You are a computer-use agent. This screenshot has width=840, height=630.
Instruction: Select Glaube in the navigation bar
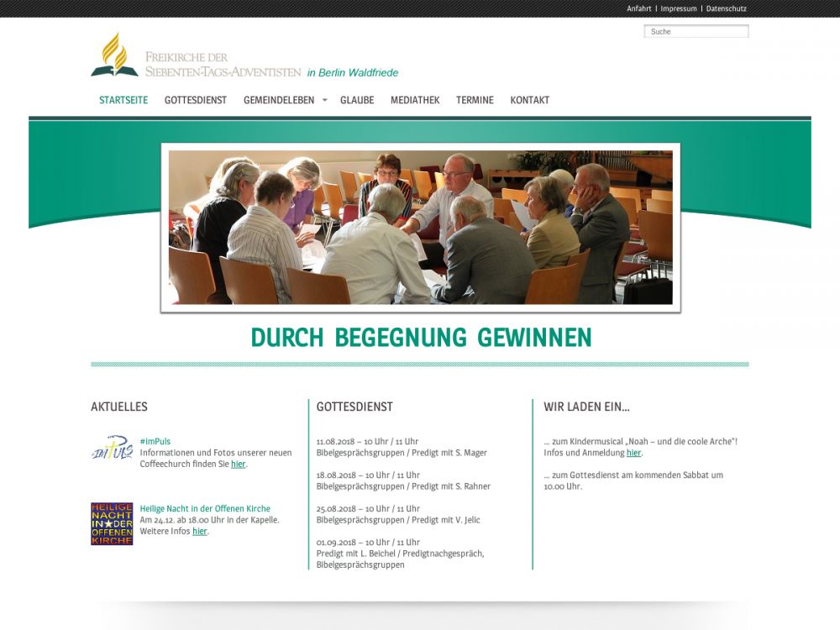[x=357, y=100]
